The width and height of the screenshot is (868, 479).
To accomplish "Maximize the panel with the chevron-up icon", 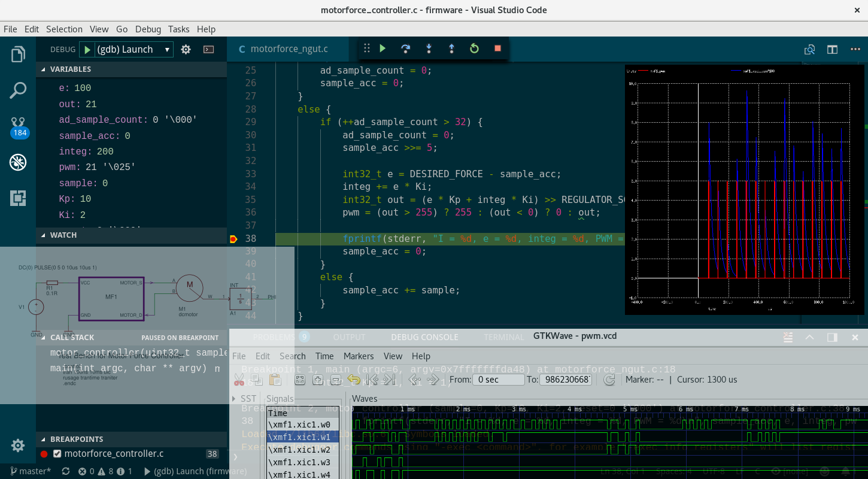I will (810, 337).
